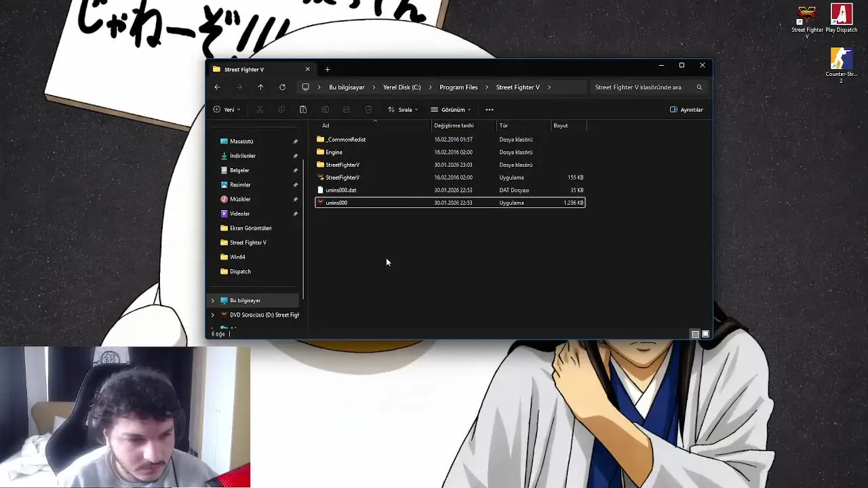The image size is (868, 488).
Task: Go to Program Files breadcrumb
Action: 458,87
